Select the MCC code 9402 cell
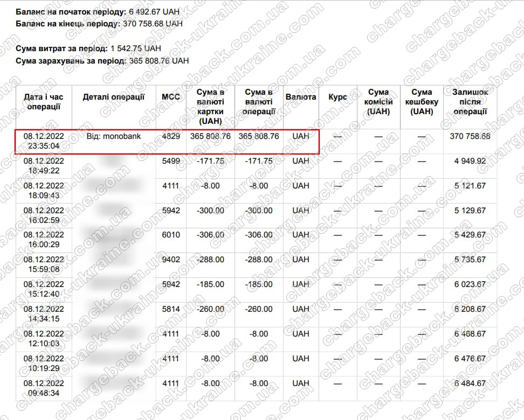The width and height of the screenshot is (524, 420). click(171, 260)
